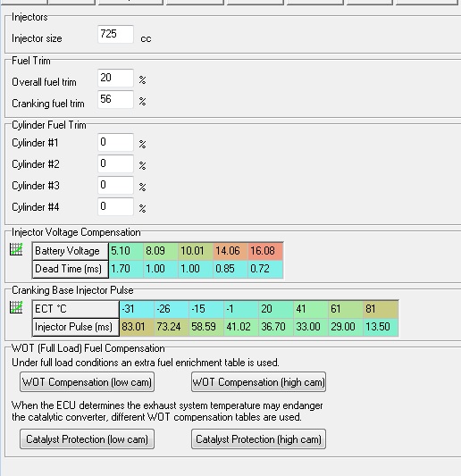Select the 0.85 dead time cell
Image resolution: width=461 pixels, height=476 pixels.
pos(230,269)
